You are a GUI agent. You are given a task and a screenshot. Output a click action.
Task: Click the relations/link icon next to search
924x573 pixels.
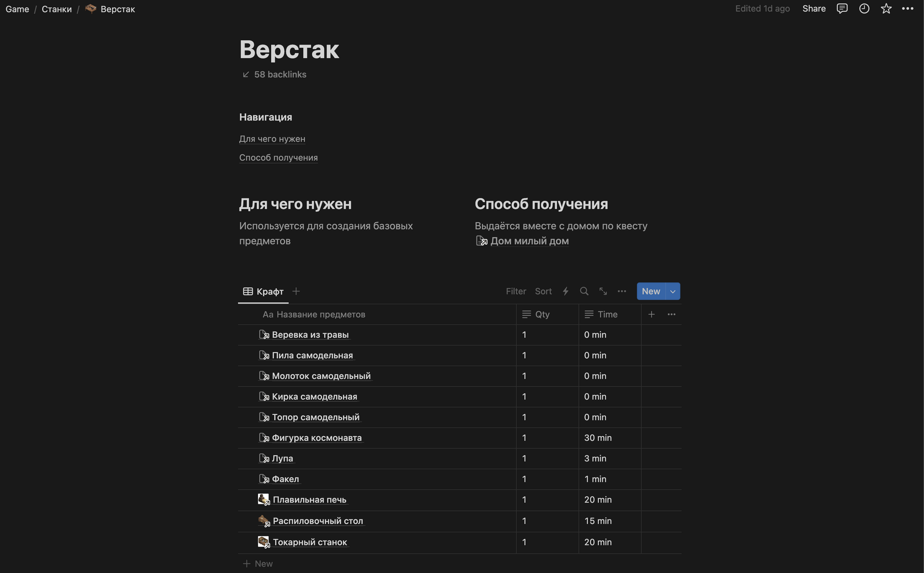click(x=603, y=291)
